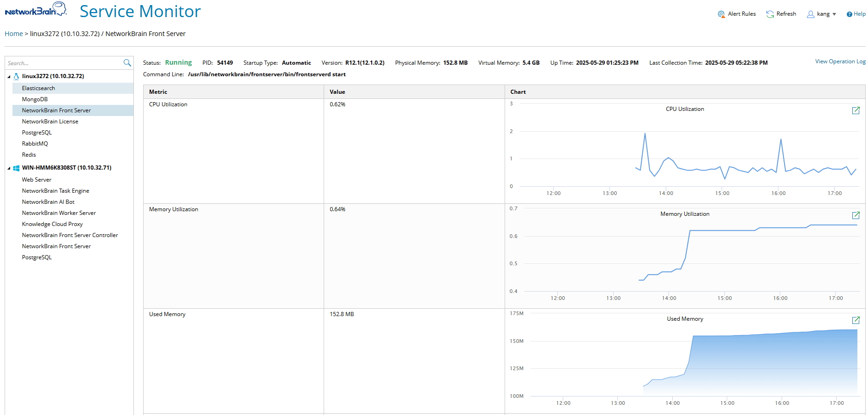The height and width of the screenshot is (415, 868).
Task: Expand the Used Memory chart popout
Action: (x=856, y=320)
